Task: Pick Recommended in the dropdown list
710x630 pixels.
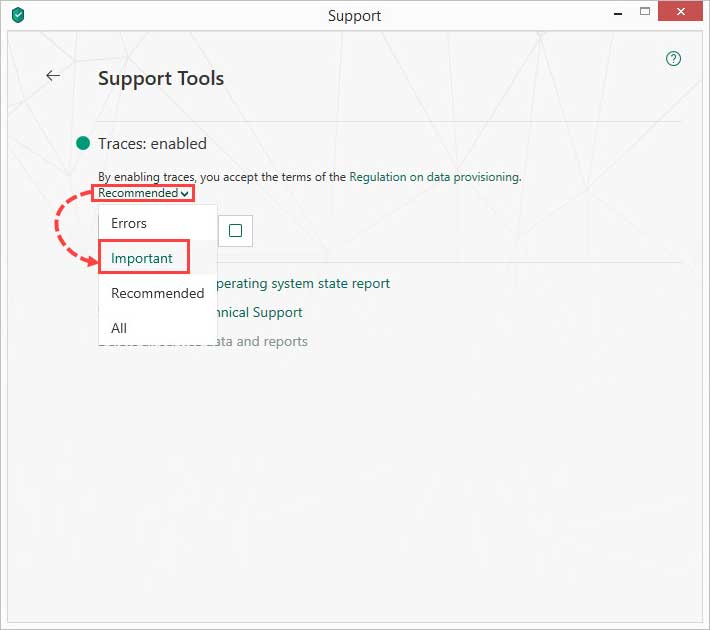Action: click(158, 293)
